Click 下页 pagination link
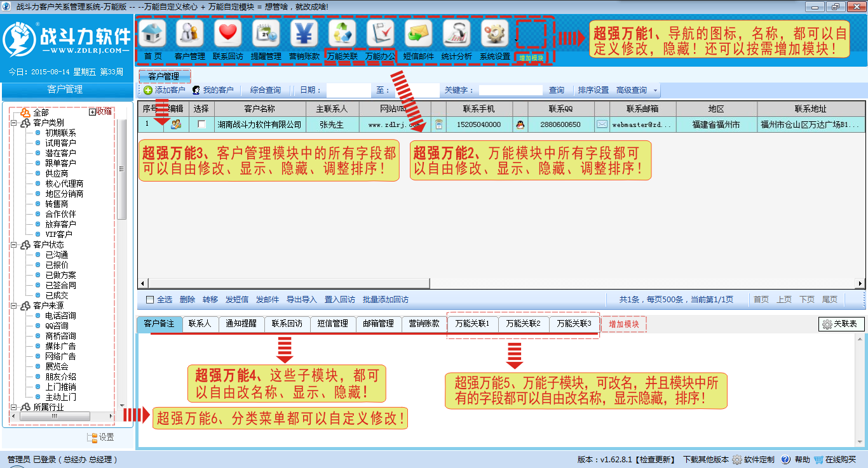868x468 pixels. click(x=807, y=300)
